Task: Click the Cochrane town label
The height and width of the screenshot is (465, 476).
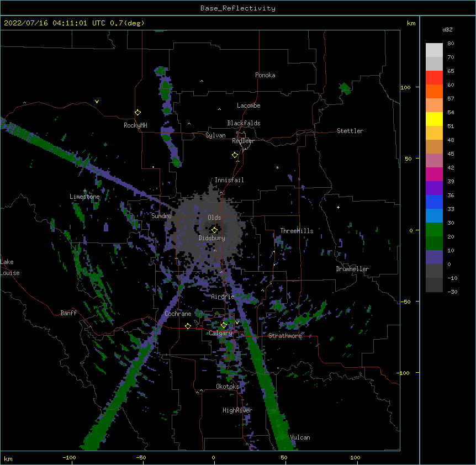Action: click(x=178, y=314)
